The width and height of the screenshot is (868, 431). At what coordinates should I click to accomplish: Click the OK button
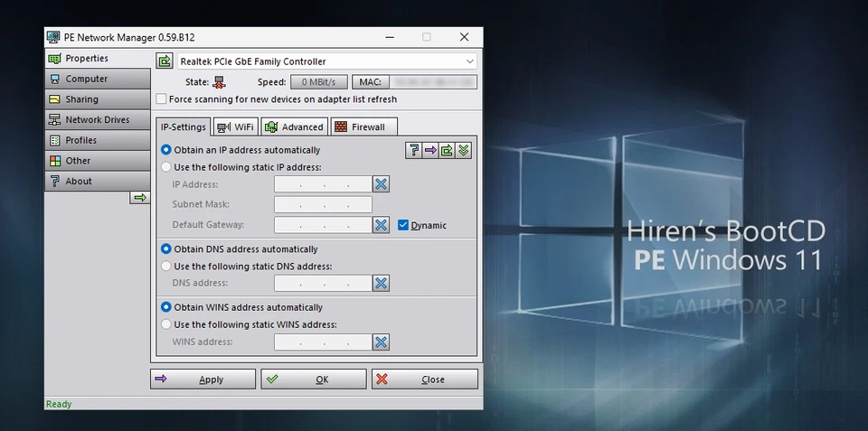click(x=314, y=379)
